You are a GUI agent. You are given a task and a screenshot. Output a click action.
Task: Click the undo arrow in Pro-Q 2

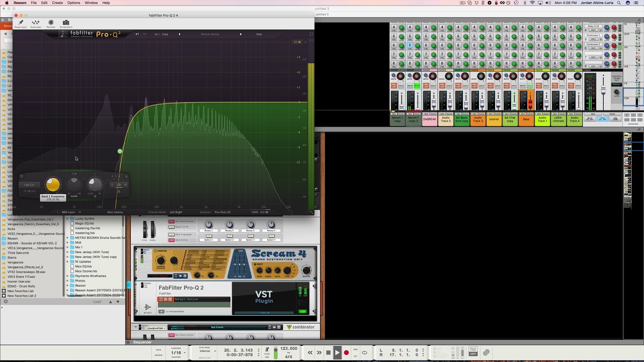click(x=137, y=34)
